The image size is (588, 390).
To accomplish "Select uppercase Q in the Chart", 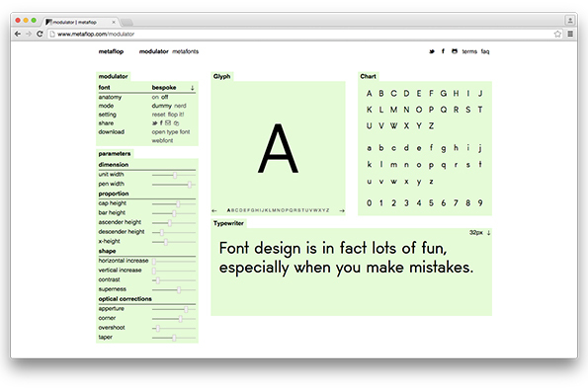I will coord(444,110).
